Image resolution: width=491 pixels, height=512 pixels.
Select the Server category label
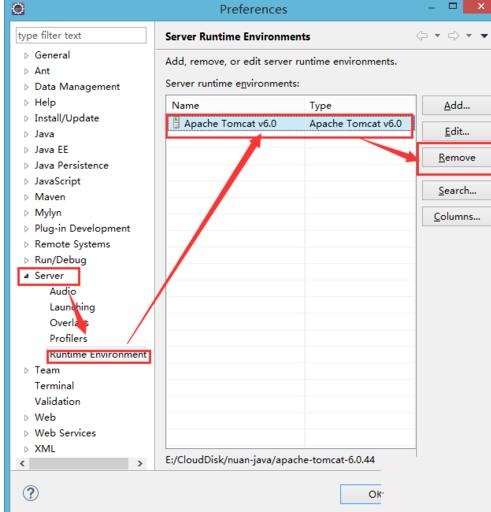pos(49,276)
